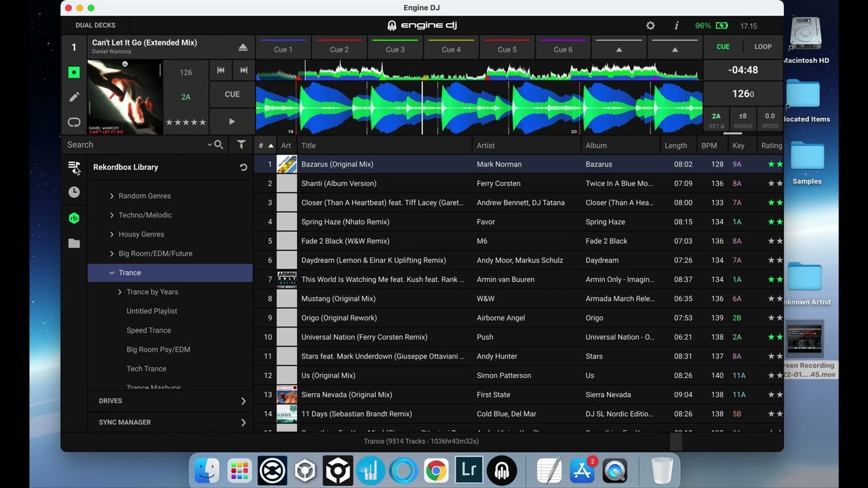Open the Trash in the Dock
868x488 pixels.
(x=662, y=470)
